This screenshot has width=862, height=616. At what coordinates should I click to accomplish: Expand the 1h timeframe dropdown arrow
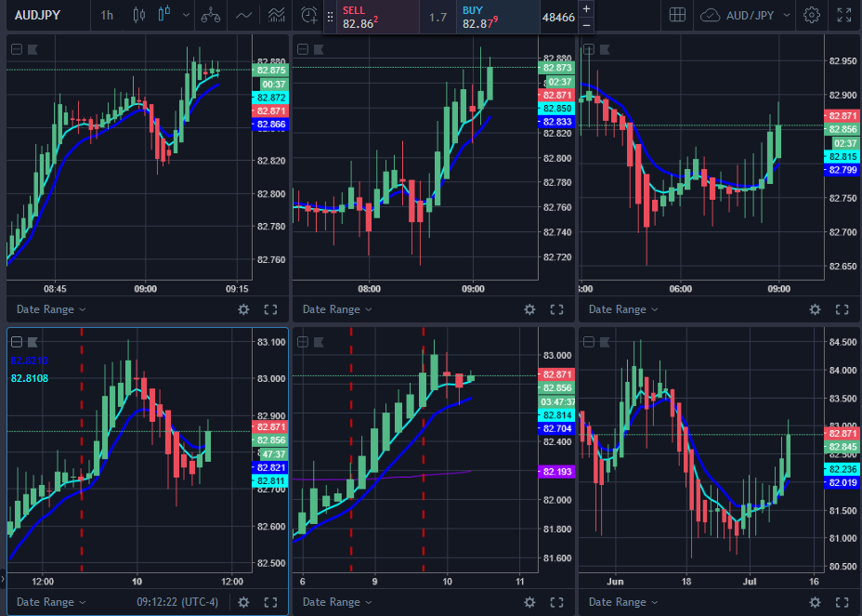click(187, 15)
